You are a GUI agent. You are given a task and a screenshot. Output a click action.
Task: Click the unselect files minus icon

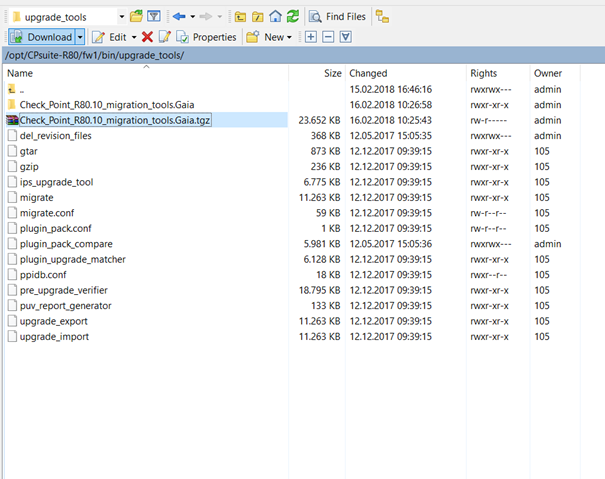[x=328, y=37]
